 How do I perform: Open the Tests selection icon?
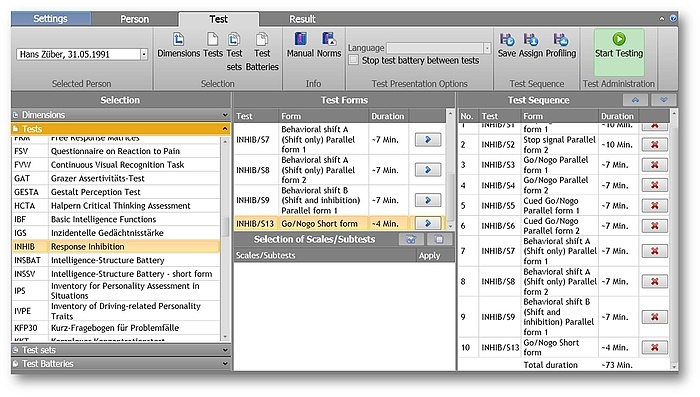click(212, 45)
